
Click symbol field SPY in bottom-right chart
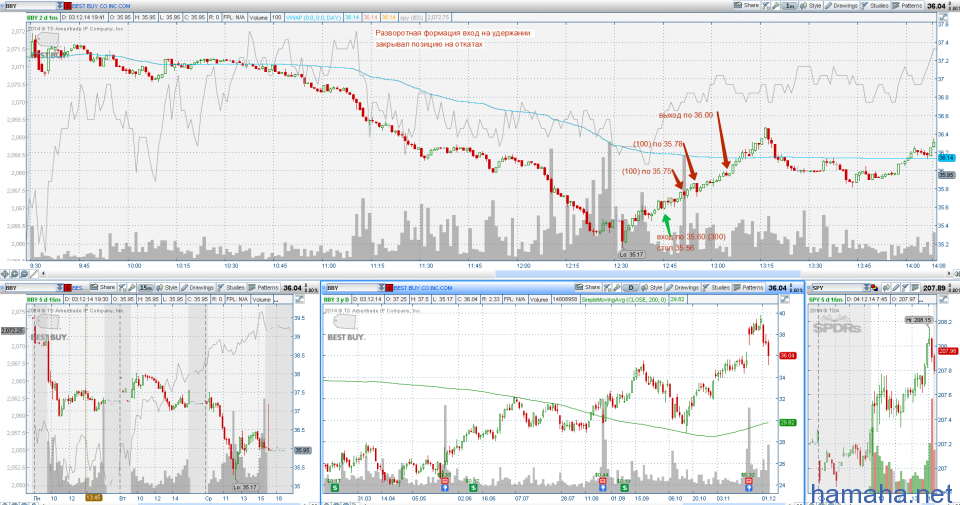pos(836,288)
